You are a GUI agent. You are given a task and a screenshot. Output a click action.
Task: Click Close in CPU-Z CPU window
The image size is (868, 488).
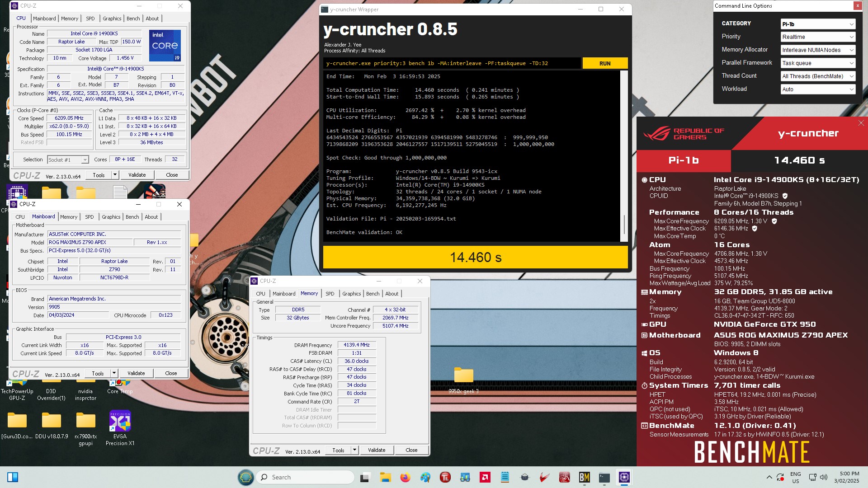(172, 175)
